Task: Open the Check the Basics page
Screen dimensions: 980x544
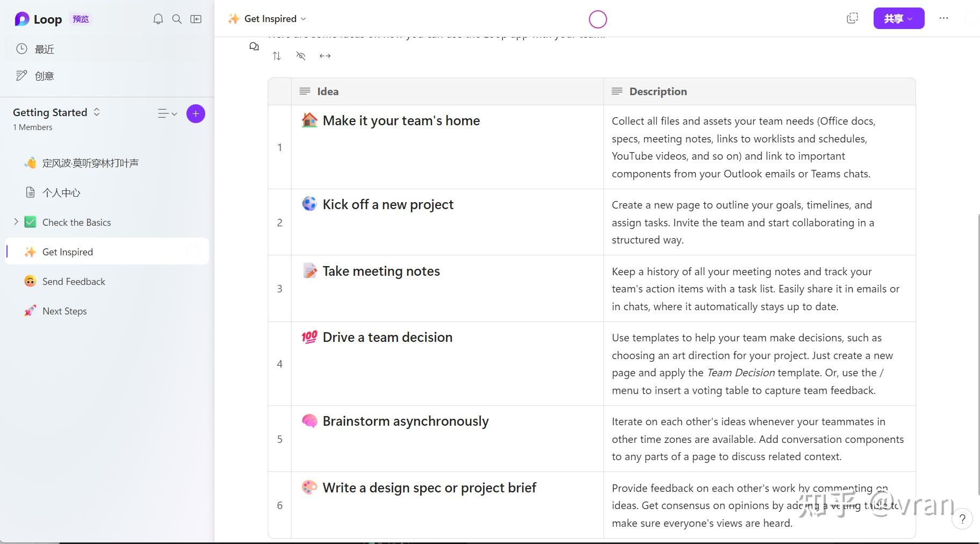Action: [x=76, y=222]
